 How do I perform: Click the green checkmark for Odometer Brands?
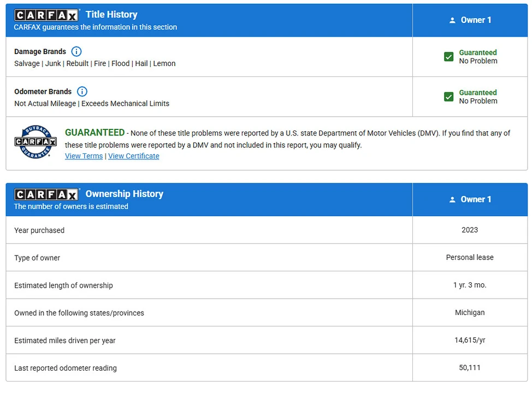[448, 97]
